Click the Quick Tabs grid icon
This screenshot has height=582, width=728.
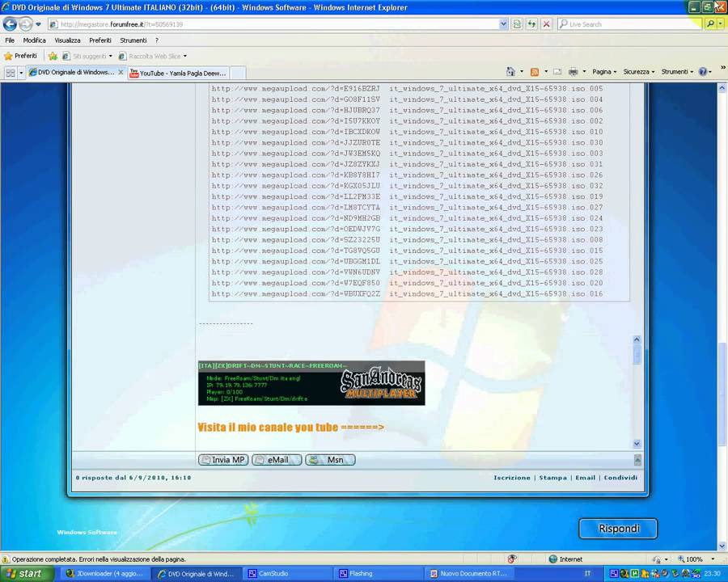[x=11, y=73]
